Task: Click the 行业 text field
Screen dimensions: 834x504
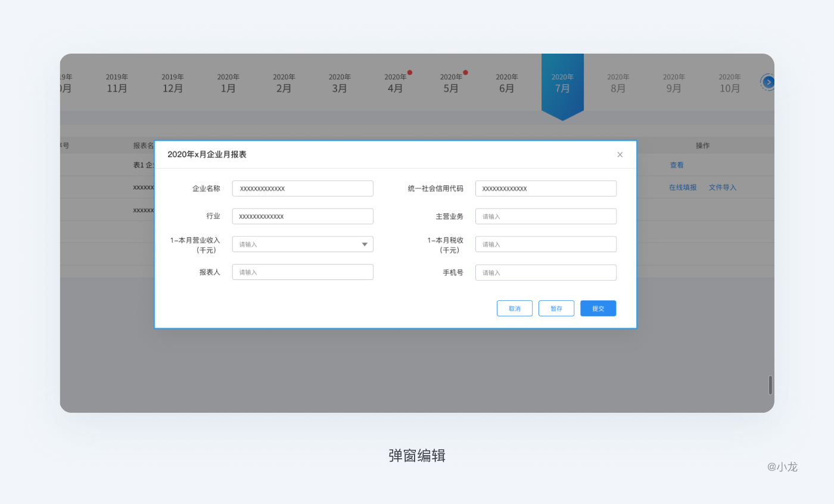Action: pyautogui.click(x=303, y=216)
